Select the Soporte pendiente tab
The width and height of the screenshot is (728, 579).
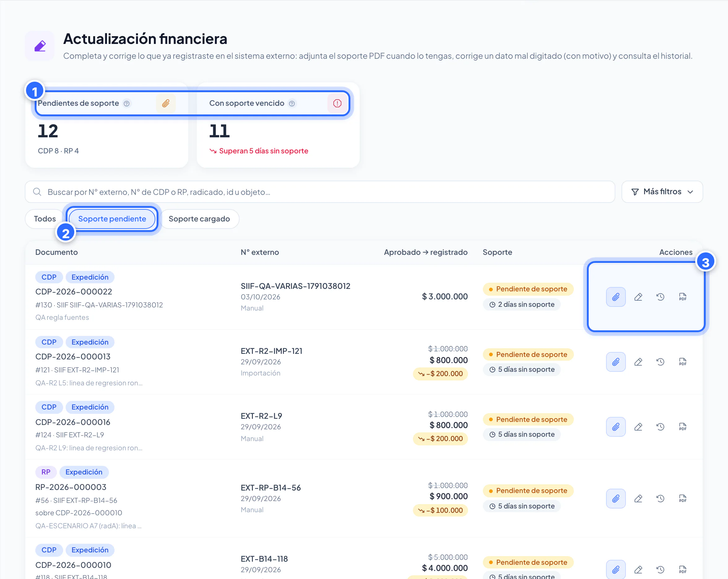click(112, 219)
